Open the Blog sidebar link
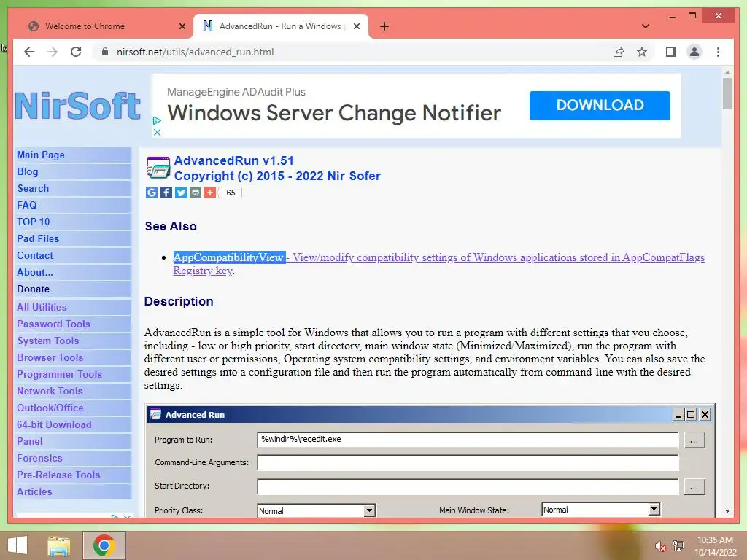The image size is (747, 560). coord(27,171)
